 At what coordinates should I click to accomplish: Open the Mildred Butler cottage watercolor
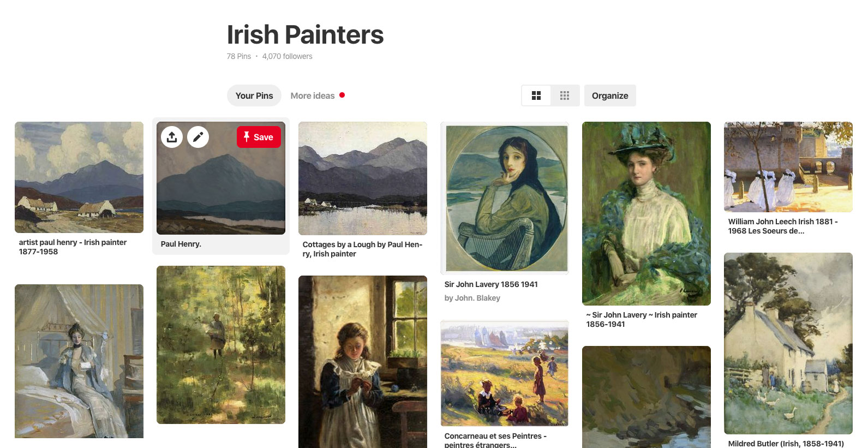click(788, 343)
